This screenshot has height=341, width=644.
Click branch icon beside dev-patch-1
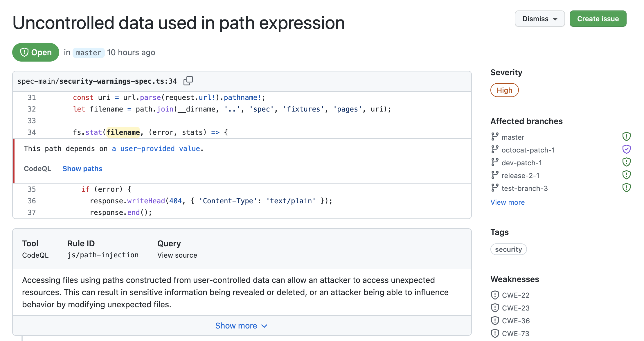pos(495,162)
